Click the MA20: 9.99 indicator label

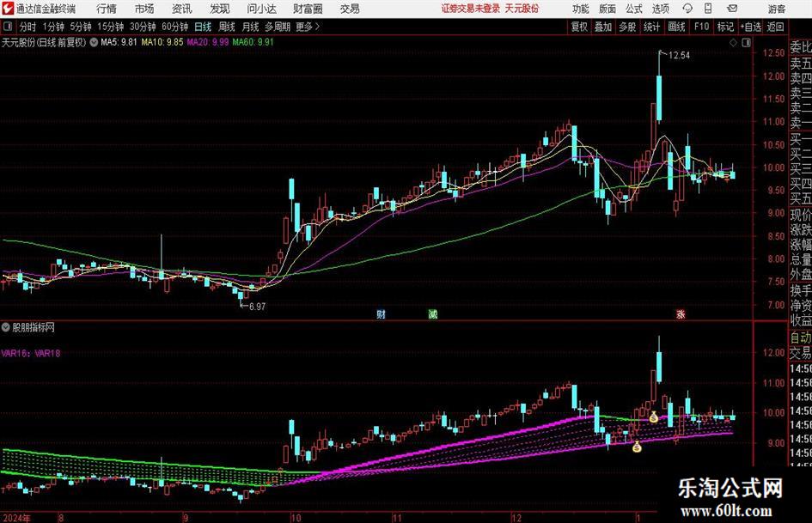pos(208,42)
